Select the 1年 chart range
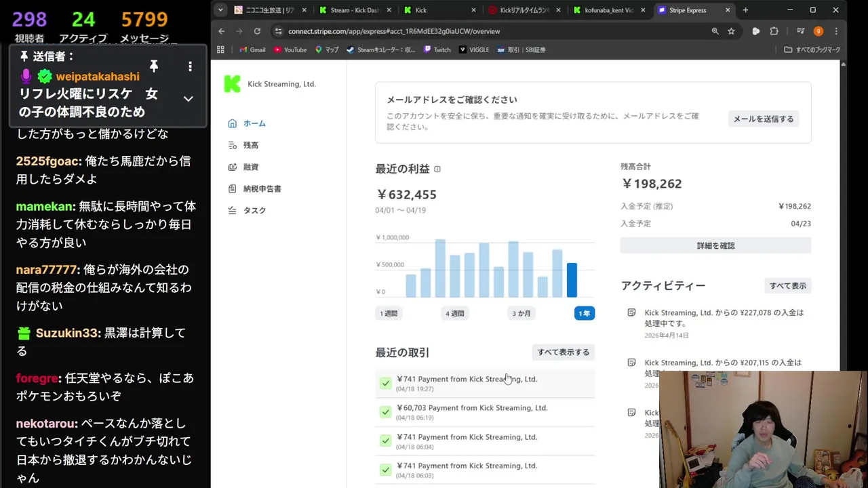 tap(584, 313)
